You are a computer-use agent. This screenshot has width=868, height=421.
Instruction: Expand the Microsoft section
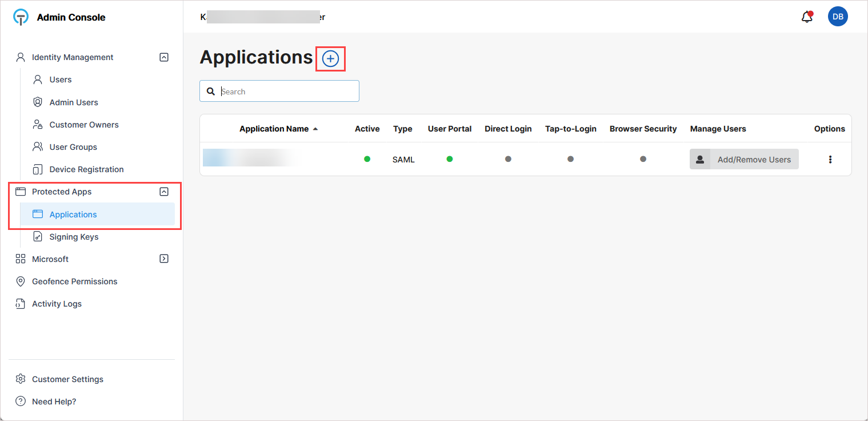pyautogui.click(x=164, y=259)
